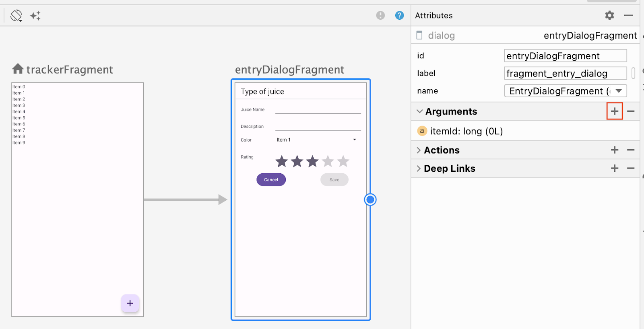The width and height of the screenshot is (644, 329).
Task: Expand the Deep Links section
Action: 419,169
